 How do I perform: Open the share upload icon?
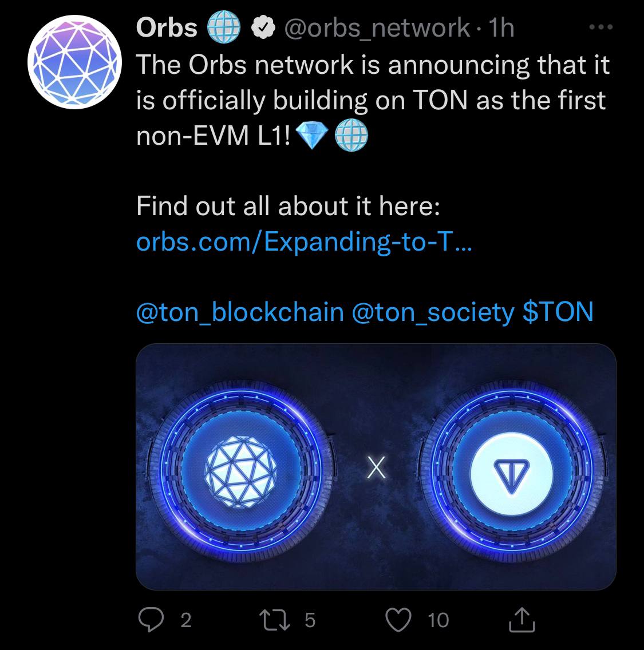(x=522, y=619)
